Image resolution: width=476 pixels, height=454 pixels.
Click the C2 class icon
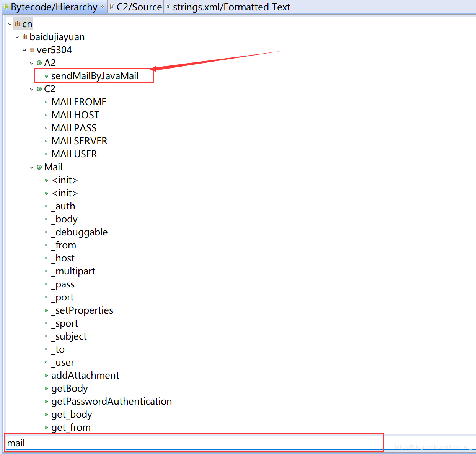tap(39, 89)
